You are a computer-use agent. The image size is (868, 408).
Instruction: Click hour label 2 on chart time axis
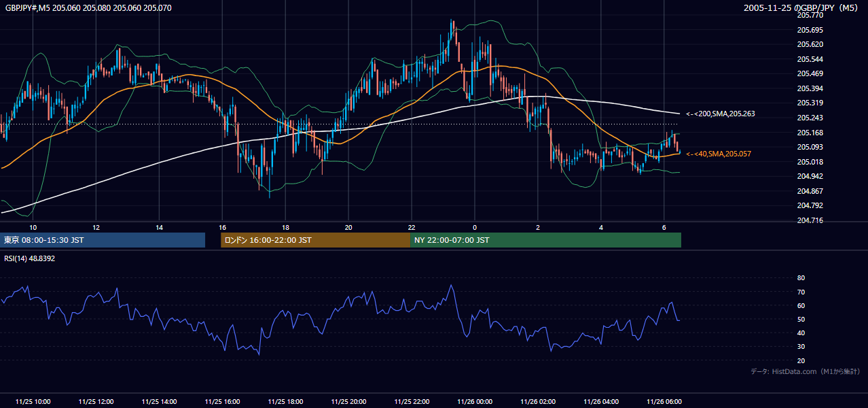coord(538,227)
